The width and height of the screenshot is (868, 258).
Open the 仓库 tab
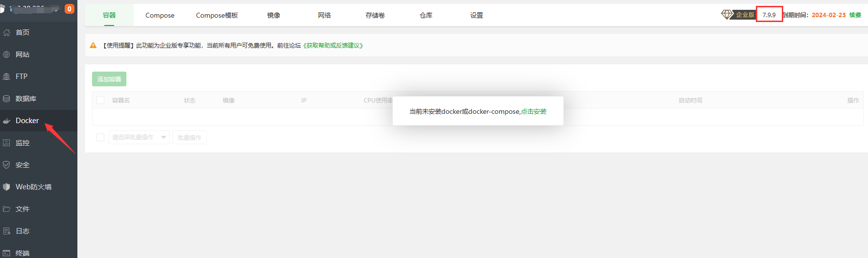coord(426,15)
